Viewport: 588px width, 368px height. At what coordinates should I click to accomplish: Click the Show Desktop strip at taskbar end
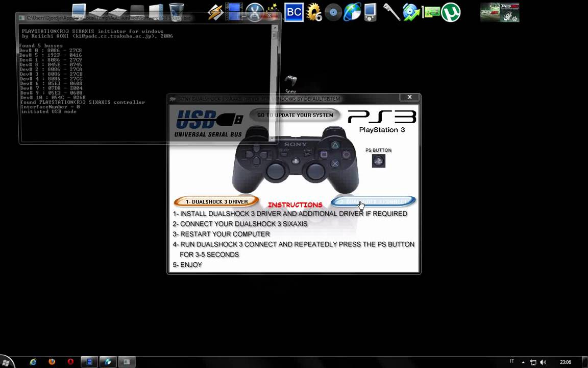[585, 362]
